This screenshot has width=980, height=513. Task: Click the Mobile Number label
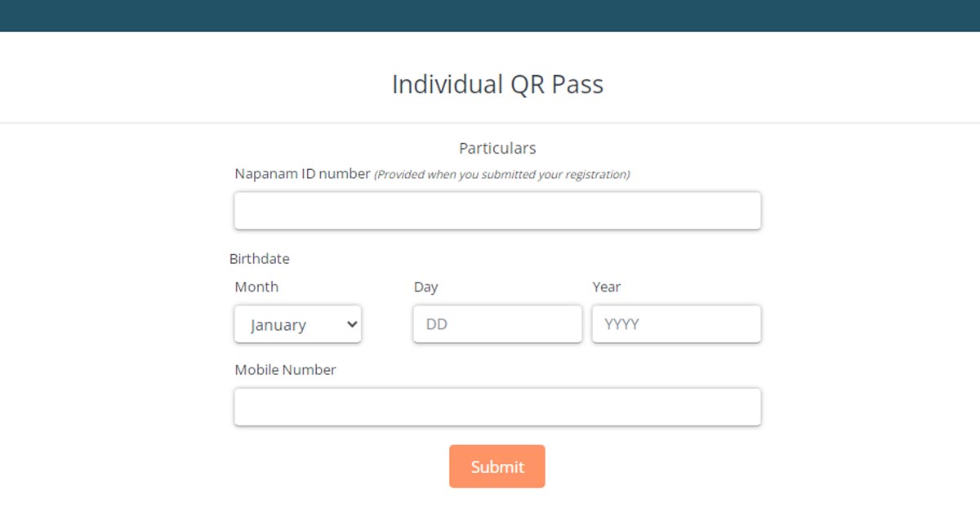coord(283,369)
